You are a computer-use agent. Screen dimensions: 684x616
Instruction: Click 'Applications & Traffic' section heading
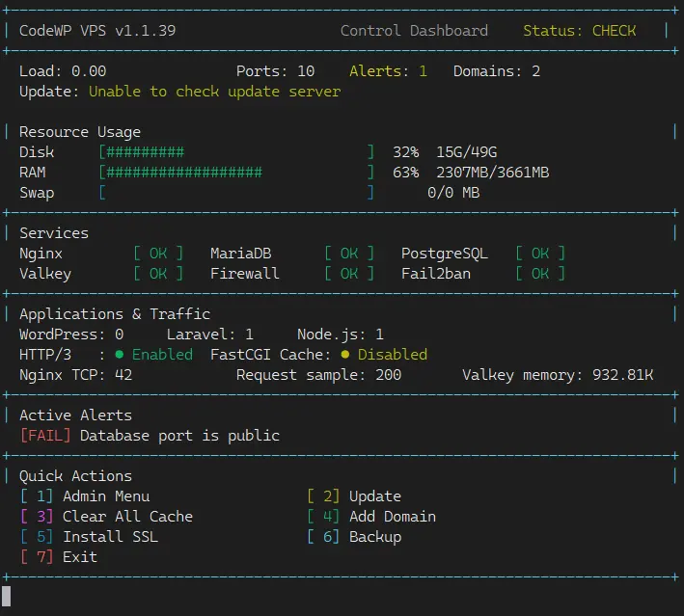[115, 314]
